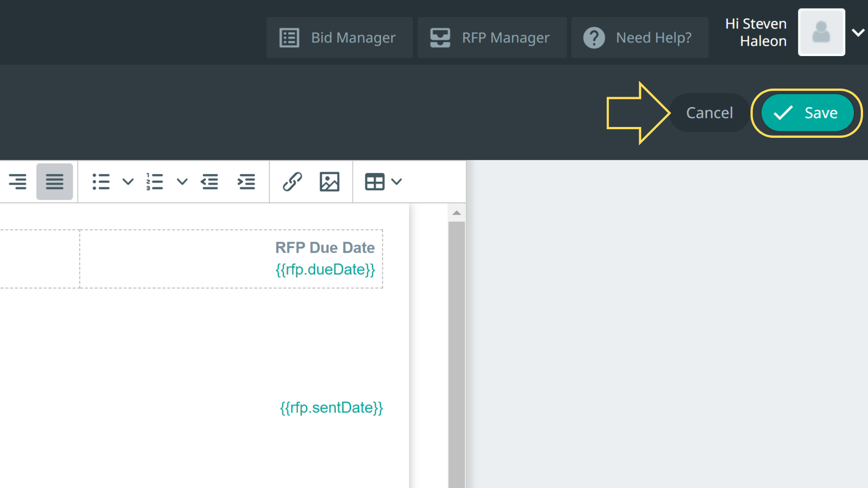
Task: Insert a numbered list
Action: coord(155,182)
